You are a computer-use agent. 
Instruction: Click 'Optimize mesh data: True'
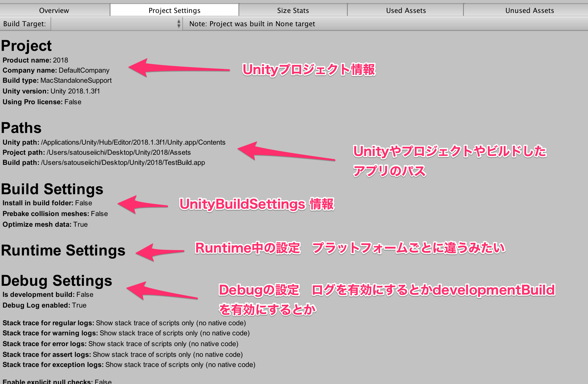pos(45,224)
